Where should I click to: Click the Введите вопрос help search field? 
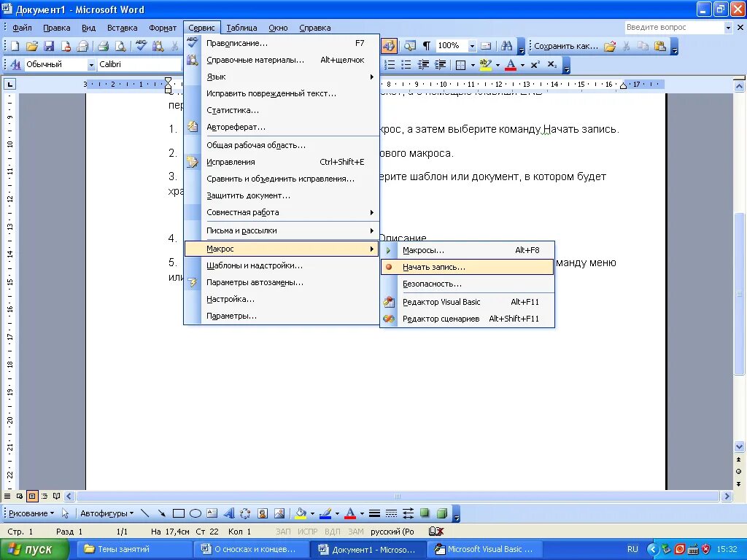click(x=673, y=28)
